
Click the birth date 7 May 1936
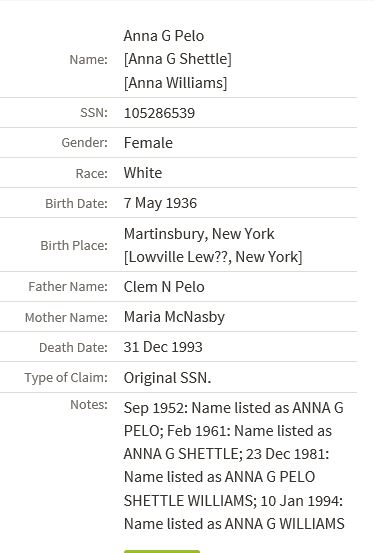tap(160, 203)
